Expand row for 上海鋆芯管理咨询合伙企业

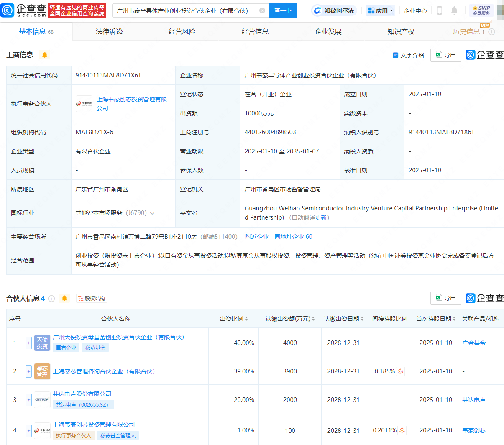pos(28,371)
